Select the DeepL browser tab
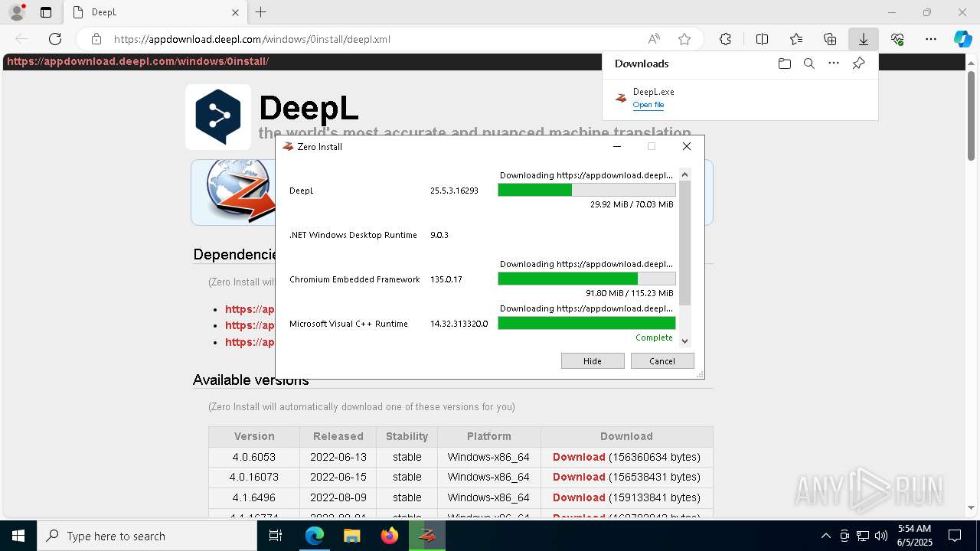The image size is (980, 551). (156, 12)
